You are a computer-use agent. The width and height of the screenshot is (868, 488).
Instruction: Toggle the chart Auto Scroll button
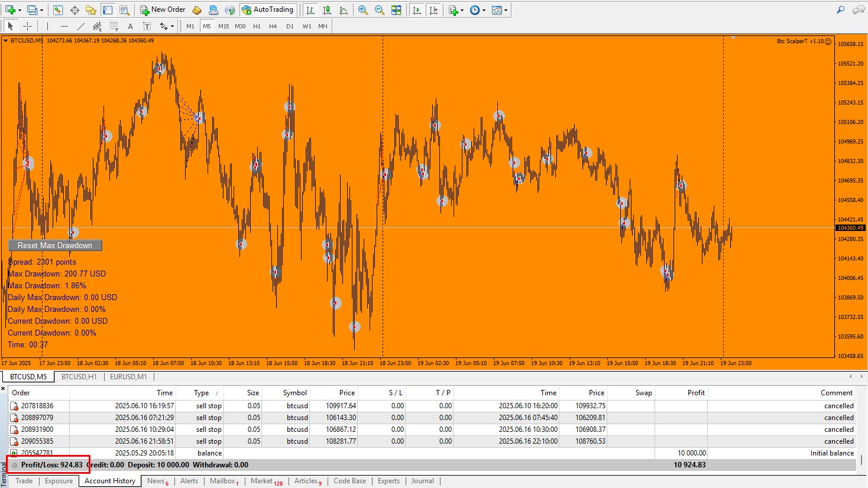point(417,10)
